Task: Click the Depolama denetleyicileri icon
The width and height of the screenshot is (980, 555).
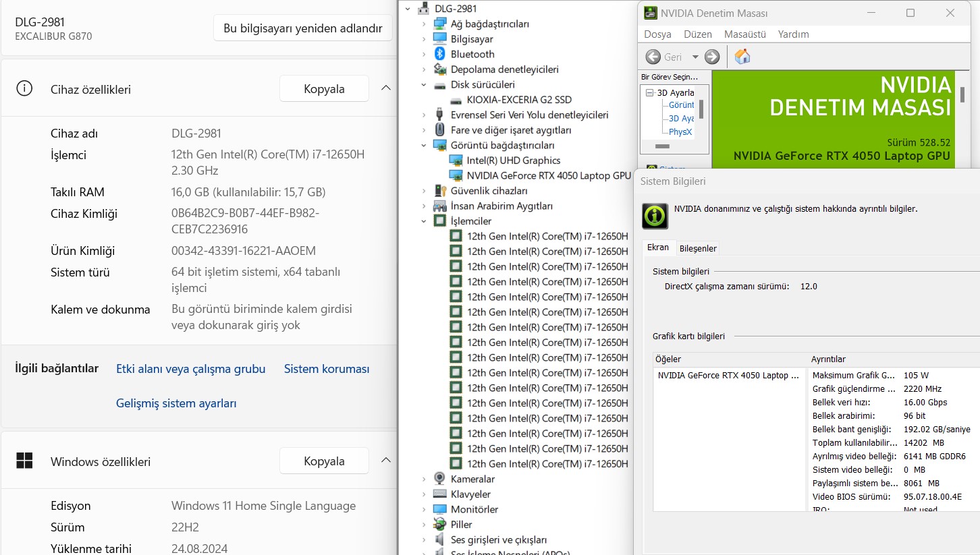Action: [439, 69]
